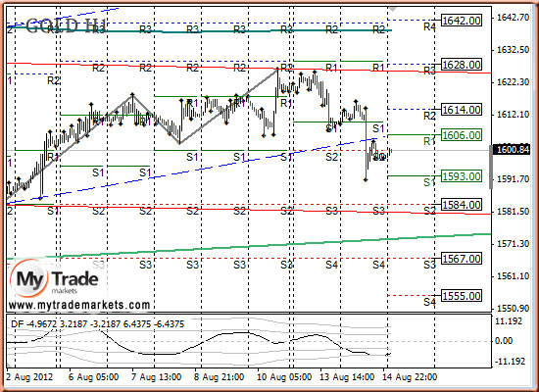Viewport: 539px width, 392px height.
Task: Click the 1581.50 price axis value
Action: click(x=513, y=212)
